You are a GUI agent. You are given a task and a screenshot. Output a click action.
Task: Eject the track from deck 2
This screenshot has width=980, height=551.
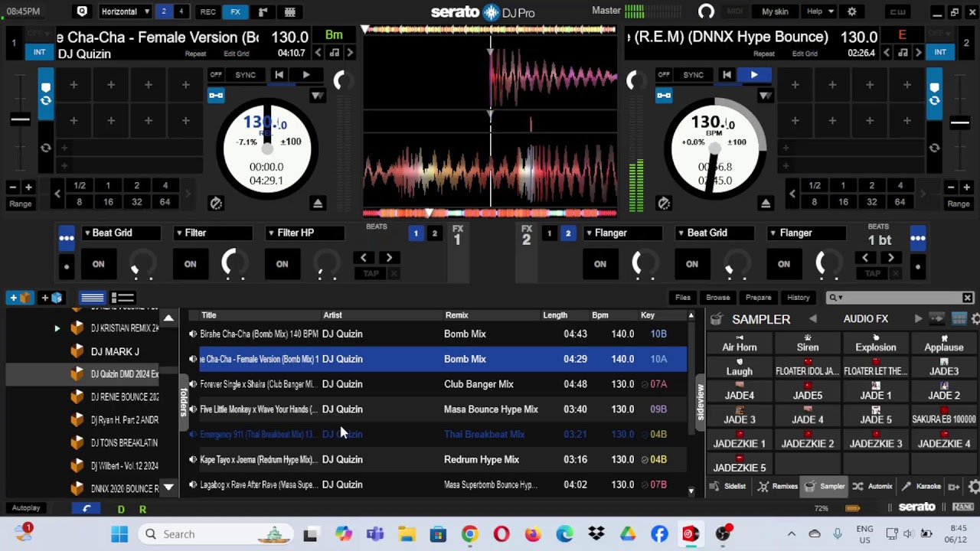(x=766, y=203)
